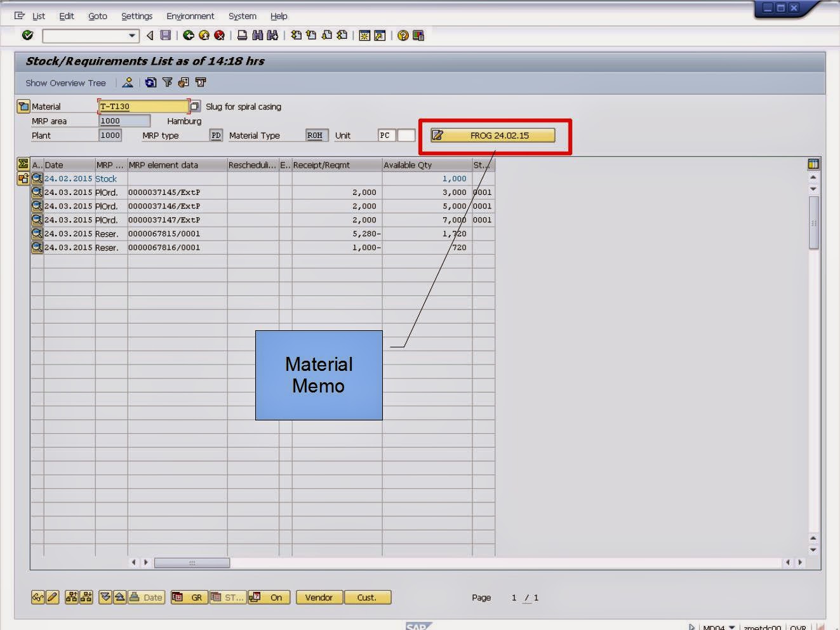840x630 pixels.
Task: Click the Create New Session icon
Action: point(364,36)
